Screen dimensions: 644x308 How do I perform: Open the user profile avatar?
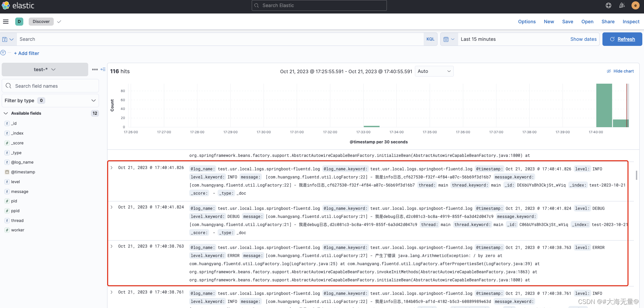[636, 5]
